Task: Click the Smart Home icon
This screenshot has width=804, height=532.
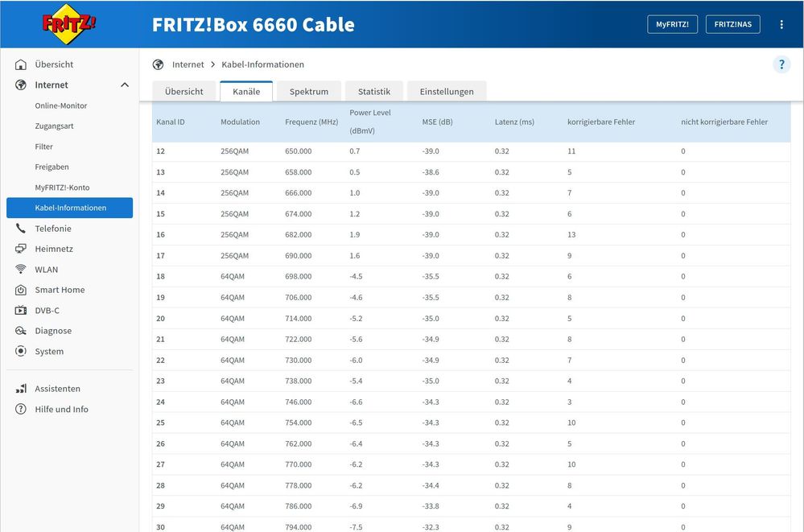Action: (20, 290)
